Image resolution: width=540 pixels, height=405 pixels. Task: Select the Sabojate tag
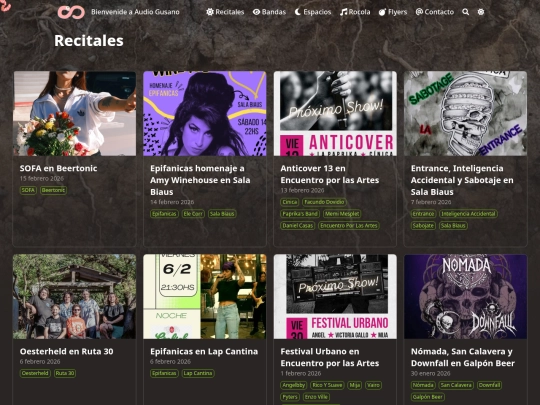tap(423, 226)
